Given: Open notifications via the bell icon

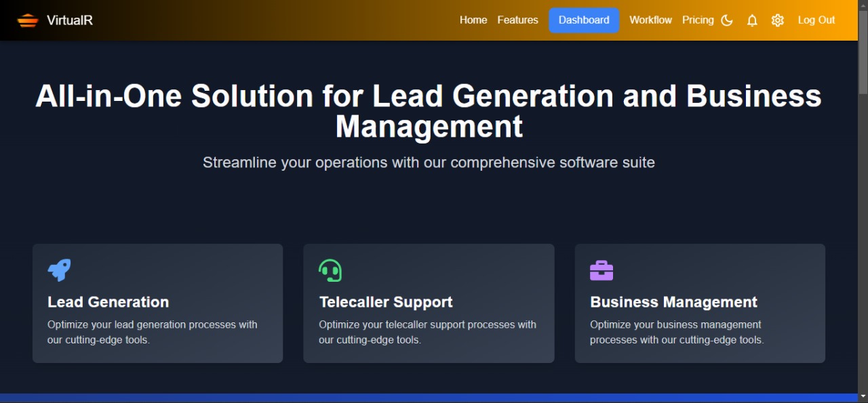Looking at the screenshot, I should pos(752,20).
